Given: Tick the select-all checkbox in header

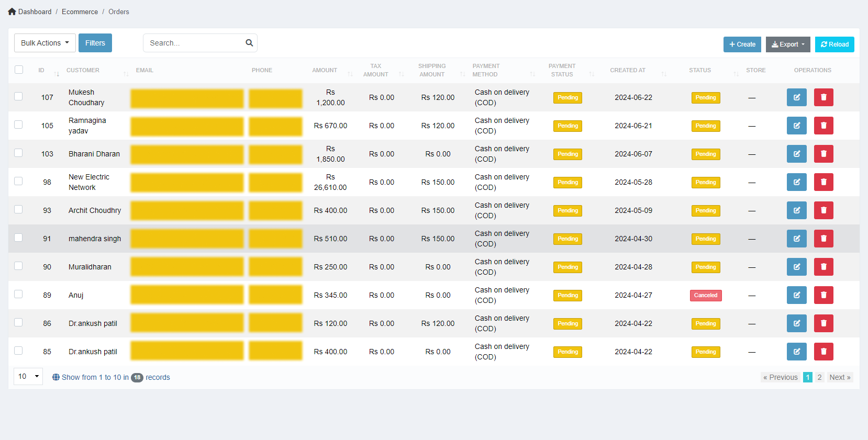Looking at the screenshot, I should [x=19, y=70].
